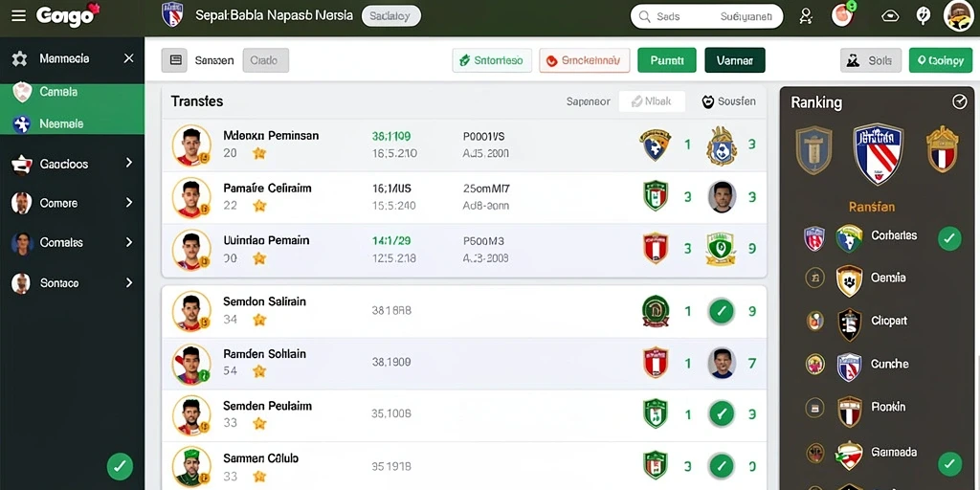Screen dimensions: 980x490
Task: Click the circular check icon in Ranking header
Action: pyautogui.click(x=959, y=101)
